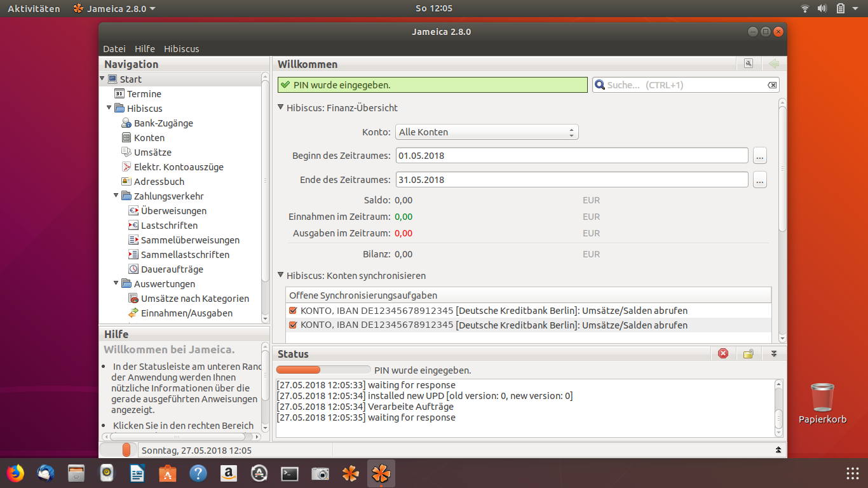Open Screenshot camera app from dock
868x488 pixels.
[x=320, y=473]
